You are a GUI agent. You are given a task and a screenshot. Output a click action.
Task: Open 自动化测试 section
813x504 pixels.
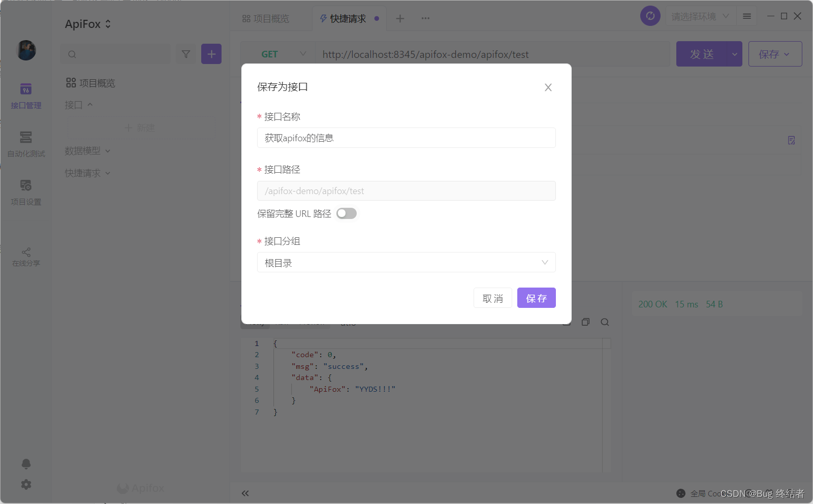26,144
